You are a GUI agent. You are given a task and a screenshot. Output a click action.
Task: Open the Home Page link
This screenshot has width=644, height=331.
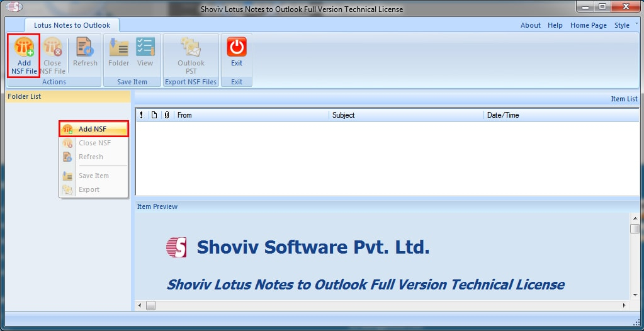589,25
